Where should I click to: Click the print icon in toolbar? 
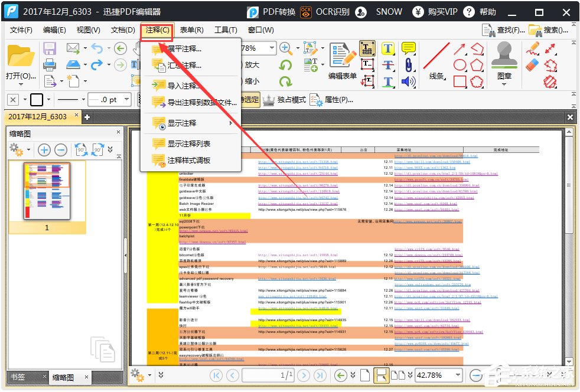[50, 64]
